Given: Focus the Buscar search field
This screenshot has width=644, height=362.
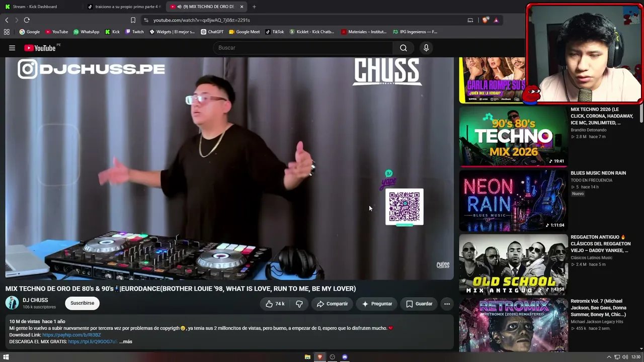Looking at the screenshot, I should tap(303, 48).
